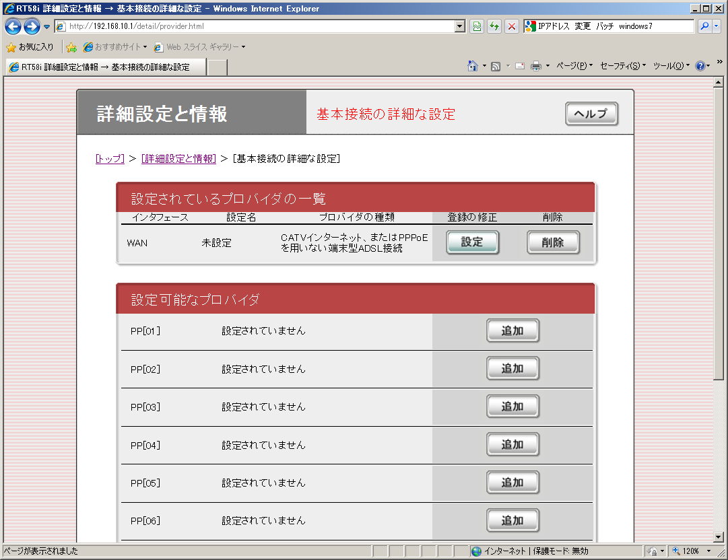This screenshot has height=560, width=728.
Task: Click the red Stop loading icon
Action: click(x=512, y=26)
